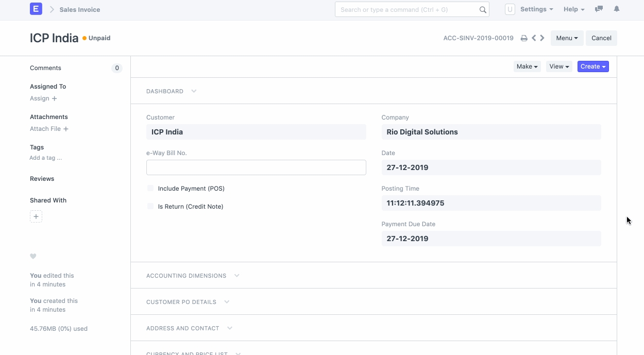Open the Settings menu
Image resolution: width=644 pixels, height=355 pixels.
click(x=536, y=9)
